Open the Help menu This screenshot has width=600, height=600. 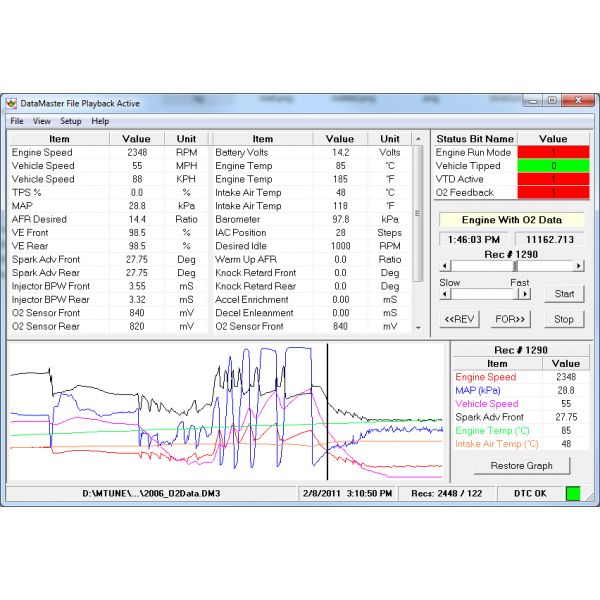[x=100, y=121]
